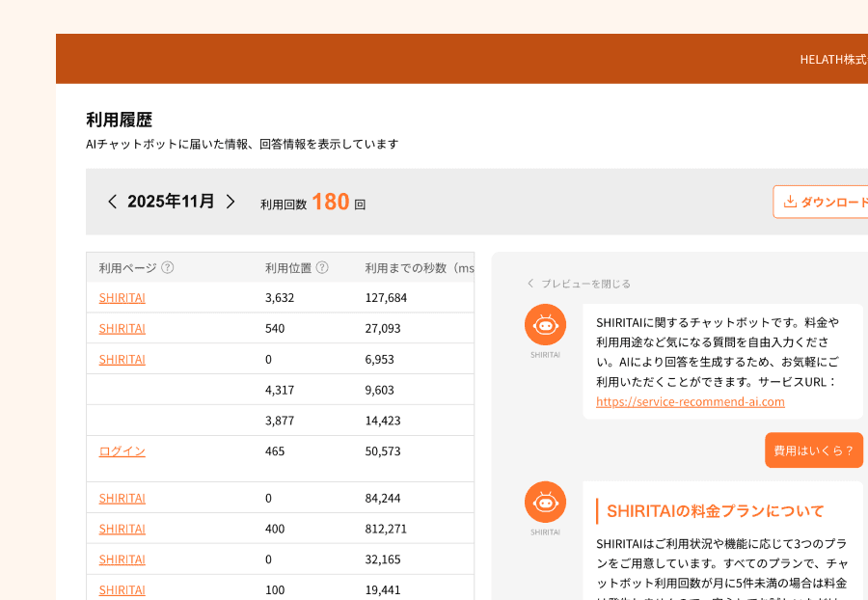The image size is (868, 600).
Task: Select the 2025年11月 month label
Action: tap(171, 201)
